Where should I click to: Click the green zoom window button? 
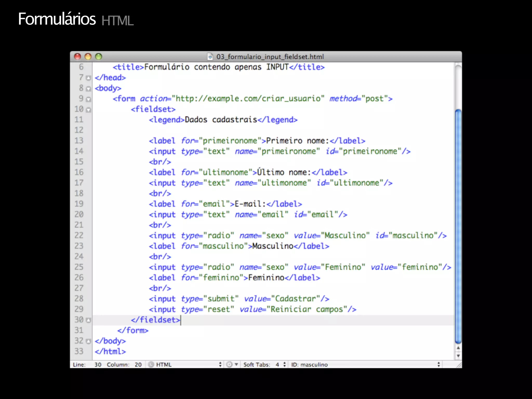tap(98, 57)
